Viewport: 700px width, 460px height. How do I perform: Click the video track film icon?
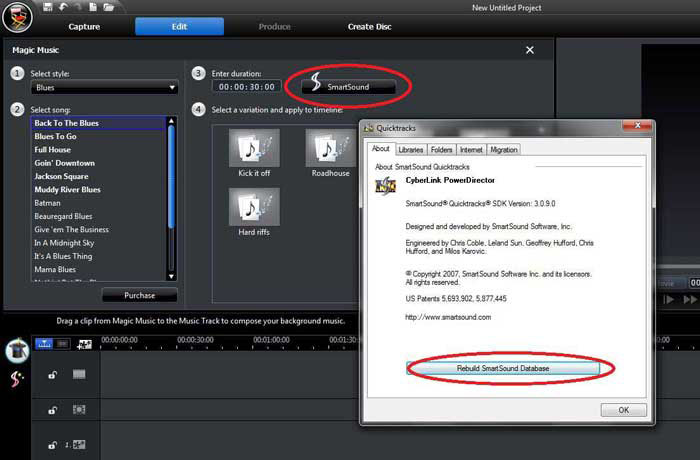(x=79, y=374)
